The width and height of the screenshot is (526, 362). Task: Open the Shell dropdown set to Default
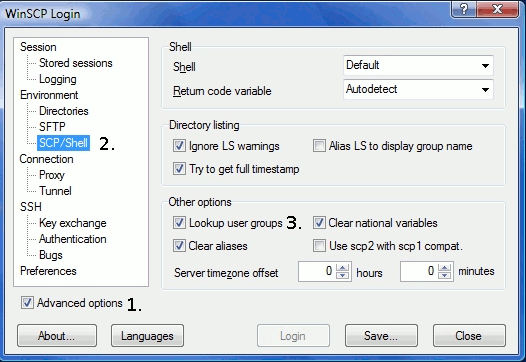coord(418,65)
